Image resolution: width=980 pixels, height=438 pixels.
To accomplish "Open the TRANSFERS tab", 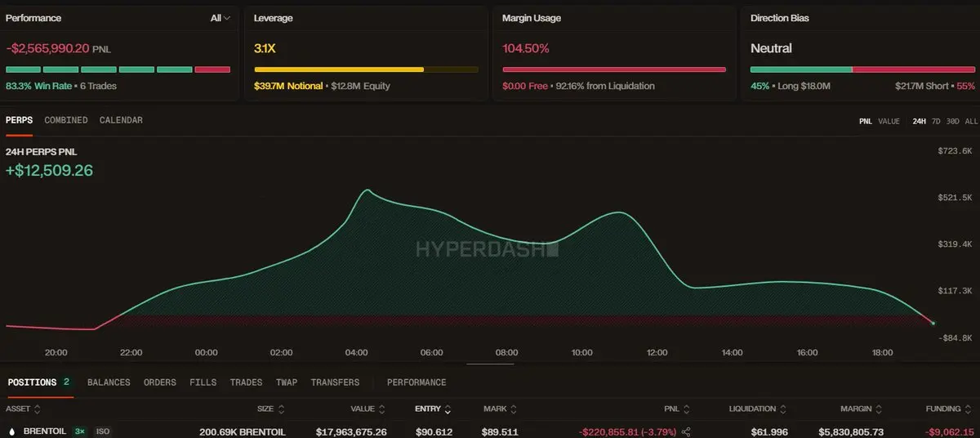I will (x=335, y=382).
